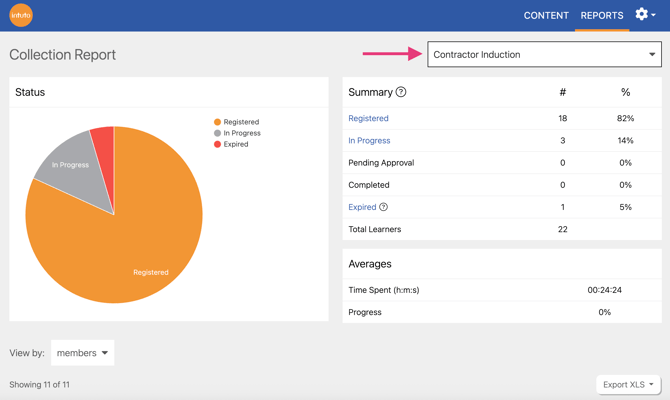Open the Export XLS dropdown
The image size is (670, 400).
pos(628,384)
